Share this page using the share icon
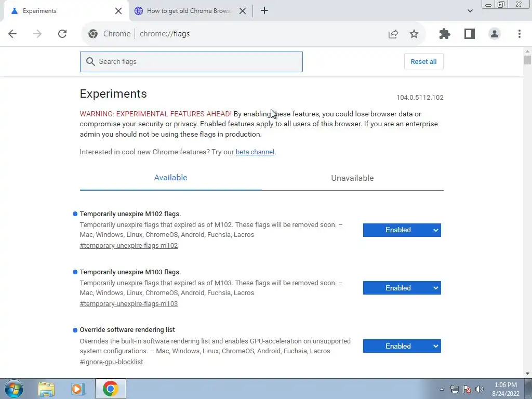 click(x=393, y=34)
